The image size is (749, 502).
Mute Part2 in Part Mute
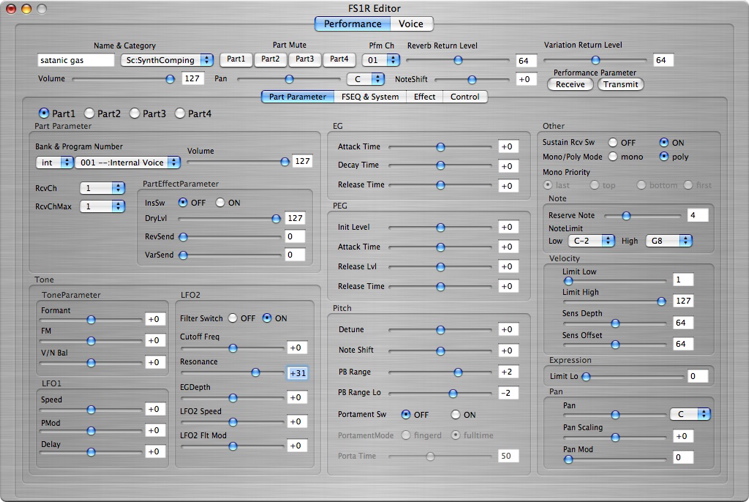[x=270, y=59]
